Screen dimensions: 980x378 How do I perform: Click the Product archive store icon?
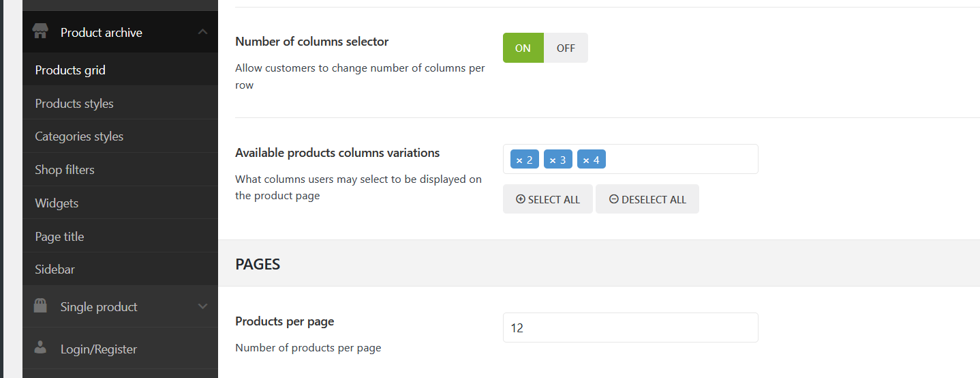pyautogui.click(x=41, y=32)
